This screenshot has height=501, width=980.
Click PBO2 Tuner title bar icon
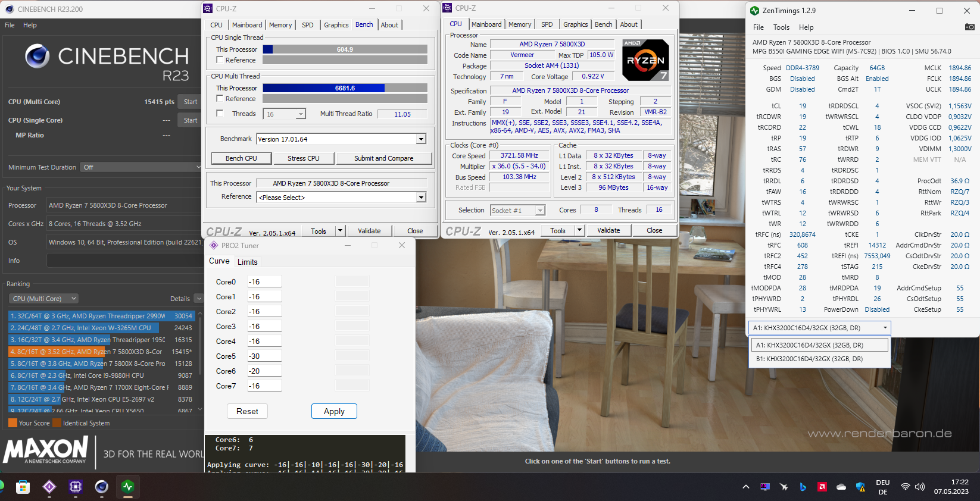(214, 245)
